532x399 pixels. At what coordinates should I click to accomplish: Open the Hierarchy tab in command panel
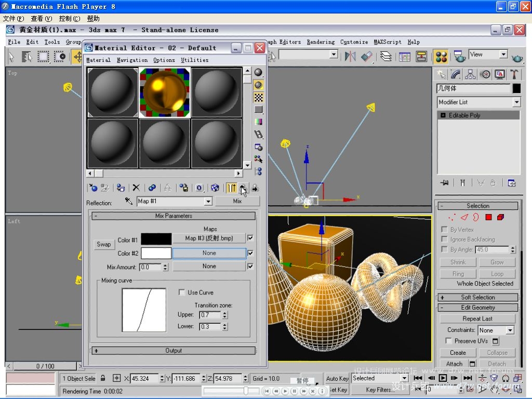(470, 74)
